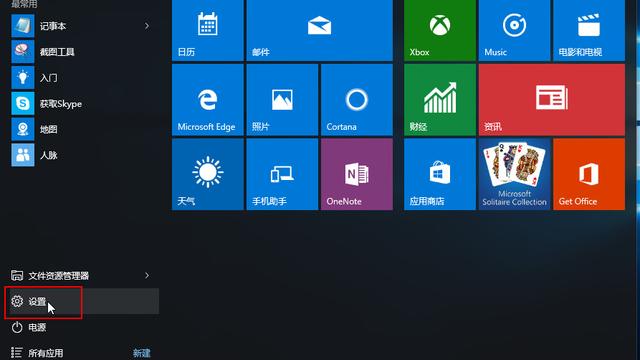The height and width of the screenshot is (360, 640).
Task: Open the Weather tile (天气)
Action: pyautogui.click(x=208, y=174)
